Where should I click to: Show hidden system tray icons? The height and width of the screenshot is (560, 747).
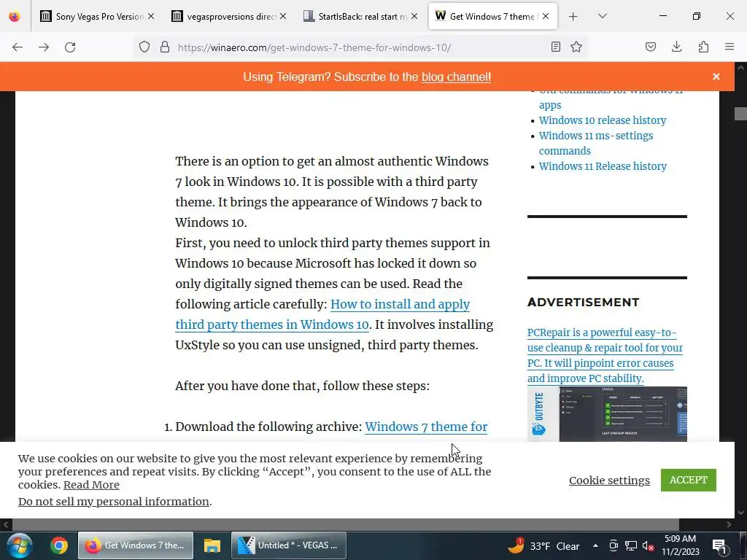tap(595, 545)
